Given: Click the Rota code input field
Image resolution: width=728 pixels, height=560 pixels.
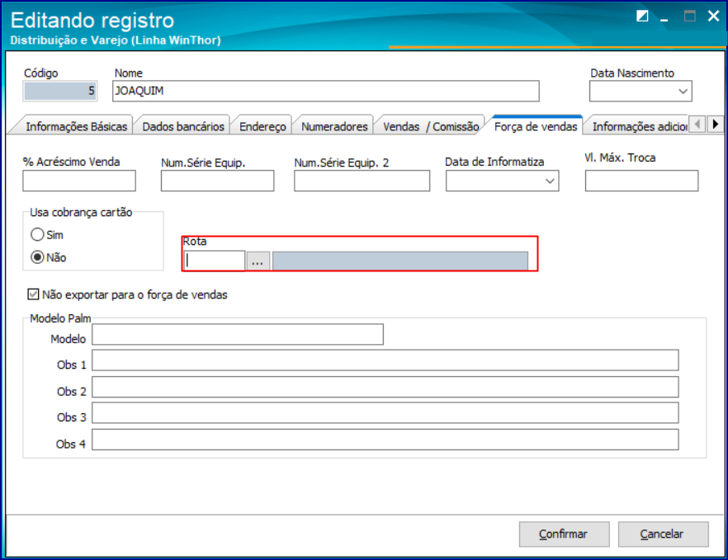Looking at the screenshot, I should [214, 261].
